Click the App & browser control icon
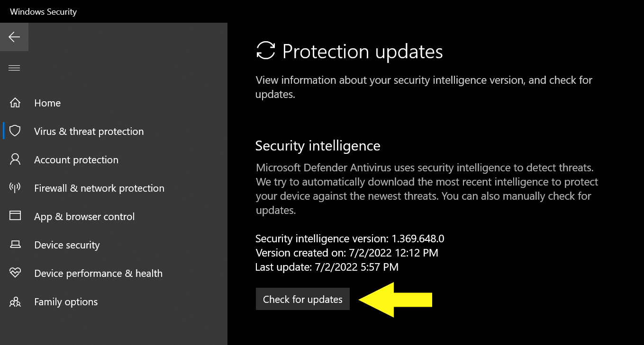 point(15,216)
